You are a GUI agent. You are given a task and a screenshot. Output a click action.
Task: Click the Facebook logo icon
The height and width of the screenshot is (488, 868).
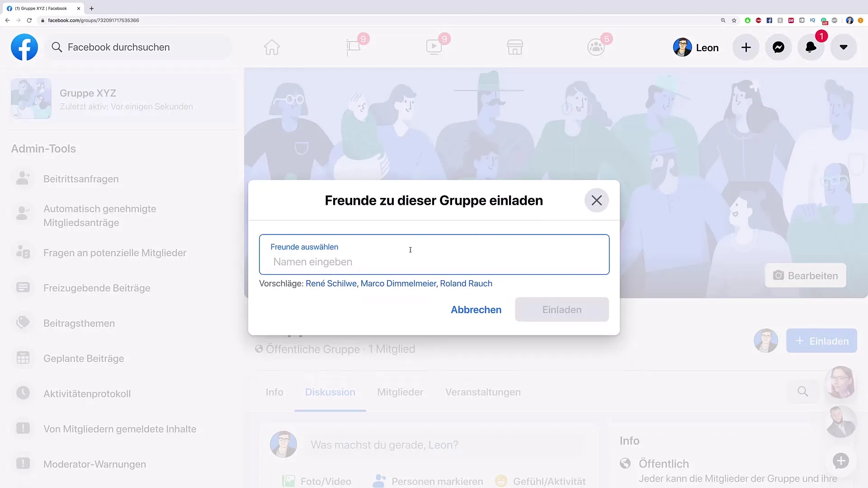(x=24, y=47)
